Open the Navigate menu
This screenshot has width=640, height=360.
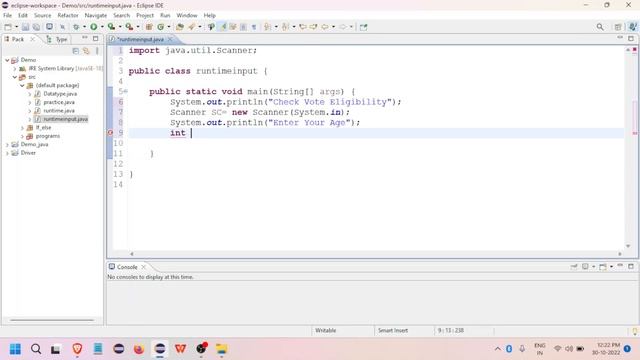(96, 15)
